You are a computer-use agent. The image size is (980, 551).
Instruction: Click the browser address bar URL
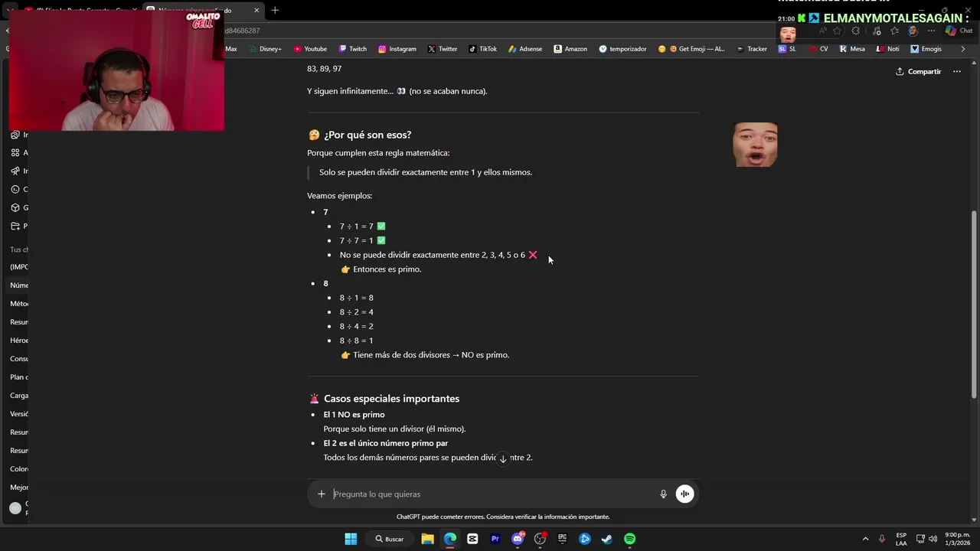tap(241, 31)
